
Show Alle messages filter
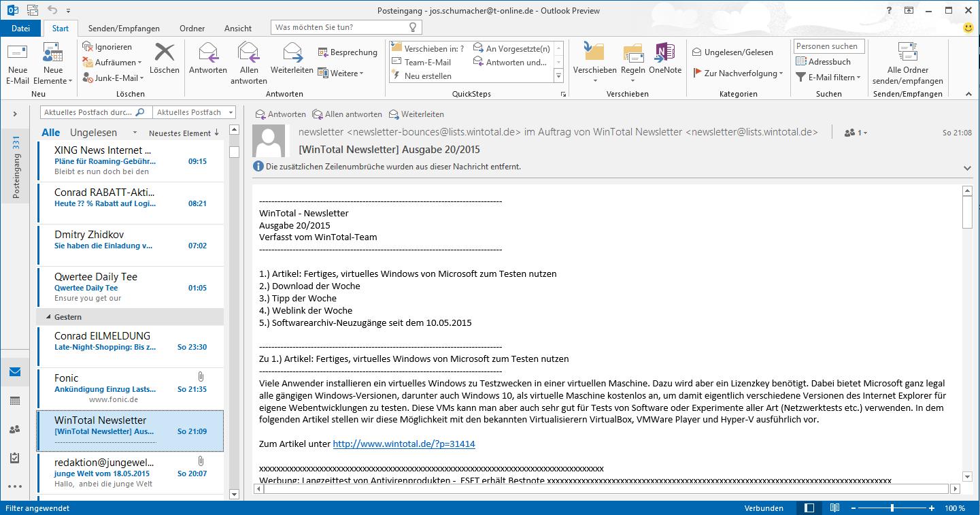coord(51,133)
